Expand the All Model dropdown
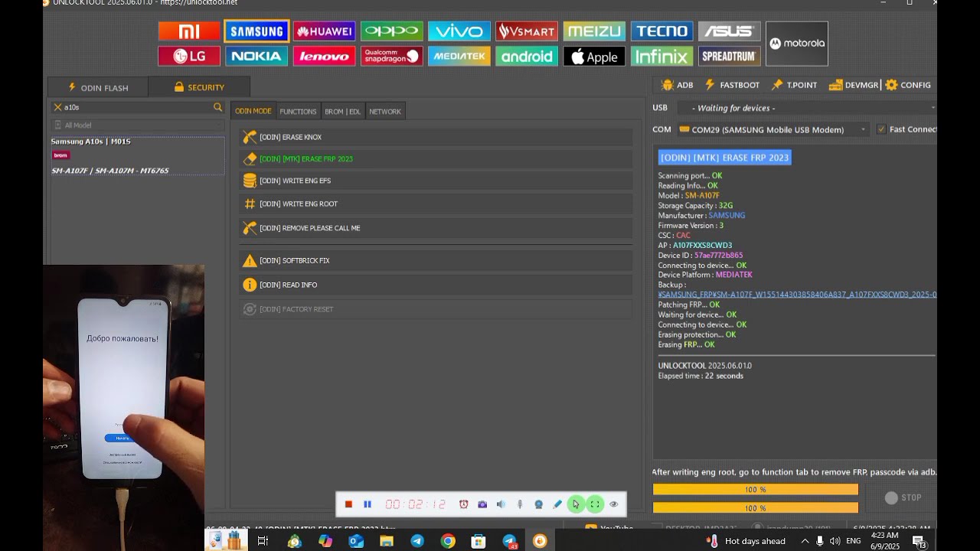The width and height of the screenshot is (980, 551). tap(137, 126)
